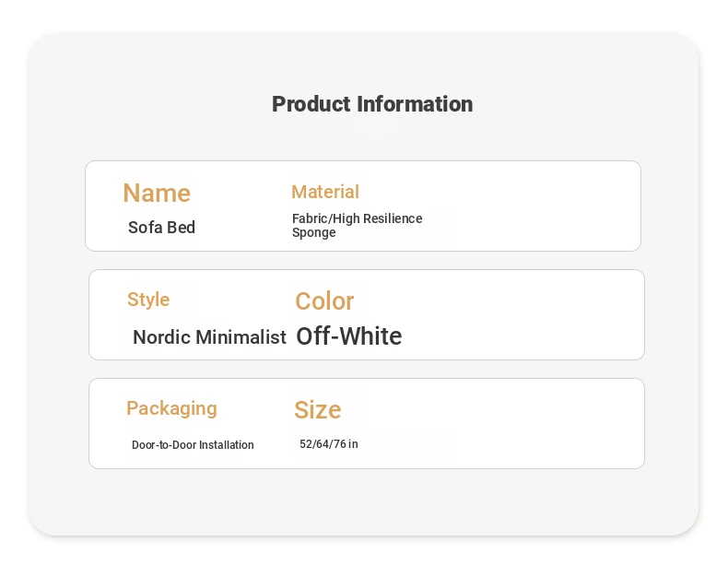The height and width of the screenshot is (577, 728).
Task: Click the Name field label
Action: [157, 193]
